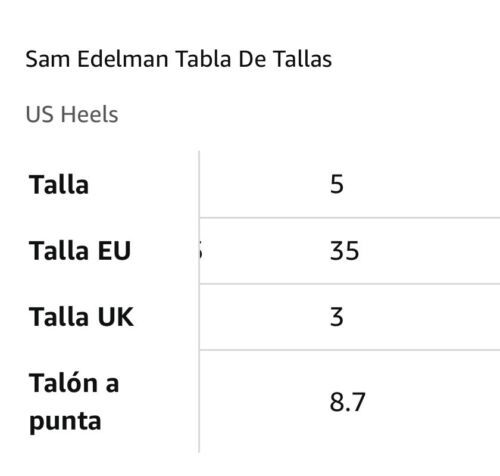500x476 pixels.
Task: Click the word Edelman in the title
Action: click(123, 59)
